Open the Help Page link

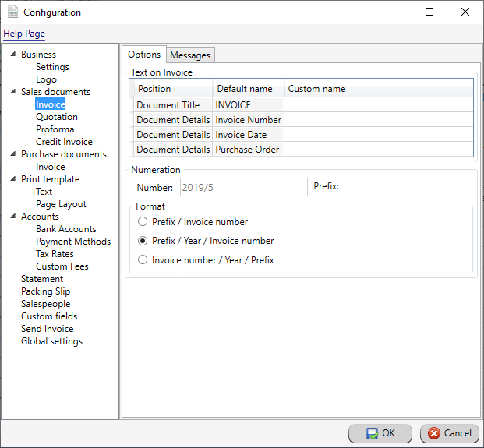tap(24, 34)
